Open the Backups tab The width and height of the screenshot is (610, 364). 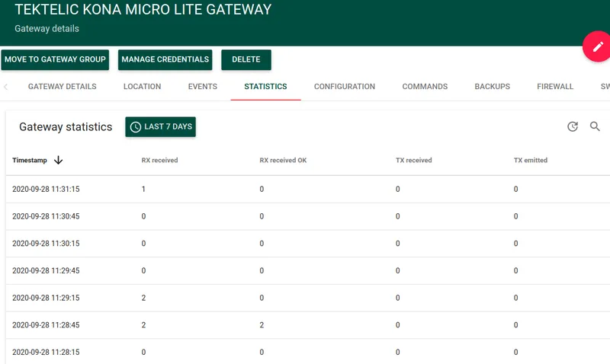[492, 87]
